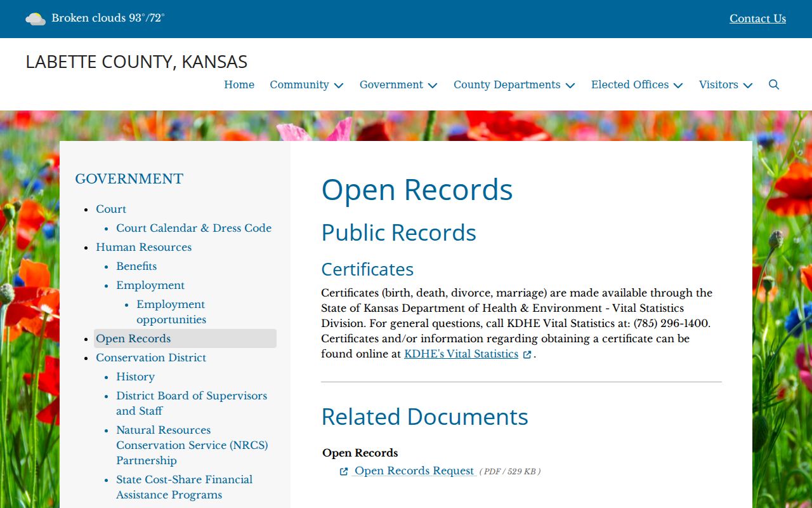Open the Visitors menu item
812x508 pixels.
point(719,84)
